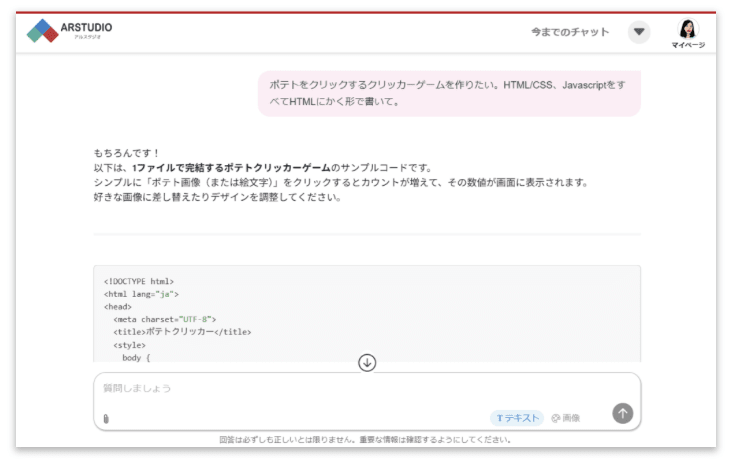This screenshot has height=460, width=736.
Task: Attach a file with the paperclip icon
Action: (x=106, y=418)
